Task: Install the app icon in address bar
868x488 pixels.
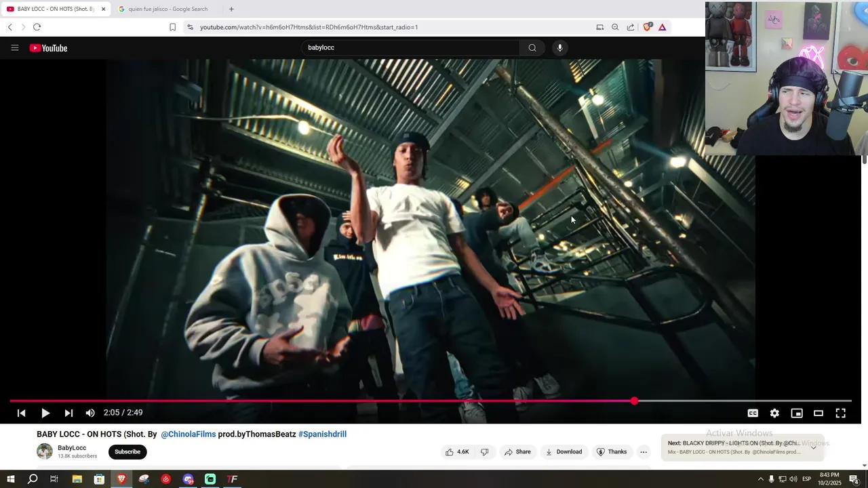Action: [599, 27]
